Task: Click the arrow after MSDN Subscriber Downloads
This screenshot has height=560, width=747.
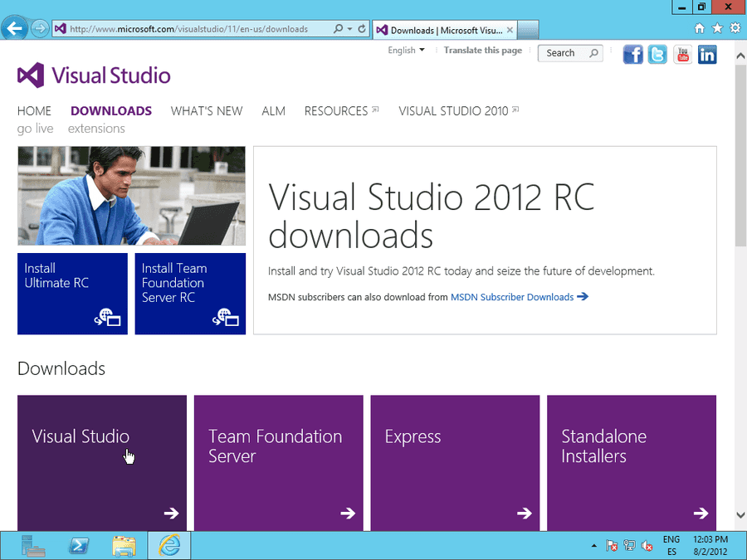Action: pos(583,297)
